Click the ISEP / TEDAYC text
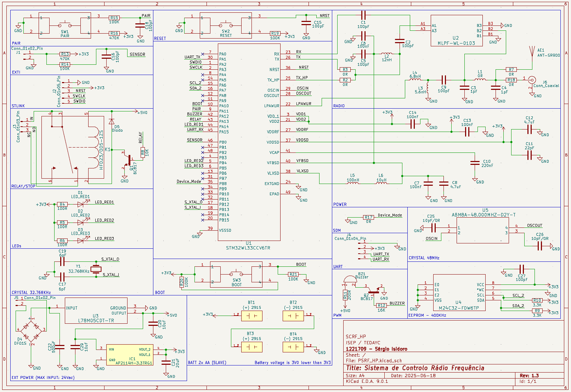The height and width of the screenshot is (392, 571). 363,343
